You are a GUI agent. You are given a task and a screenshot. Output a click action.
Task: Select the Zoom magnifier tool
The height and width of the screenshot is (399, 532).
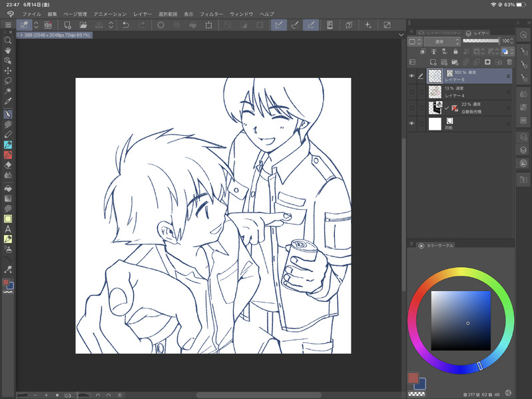click(x=8, y=41)
